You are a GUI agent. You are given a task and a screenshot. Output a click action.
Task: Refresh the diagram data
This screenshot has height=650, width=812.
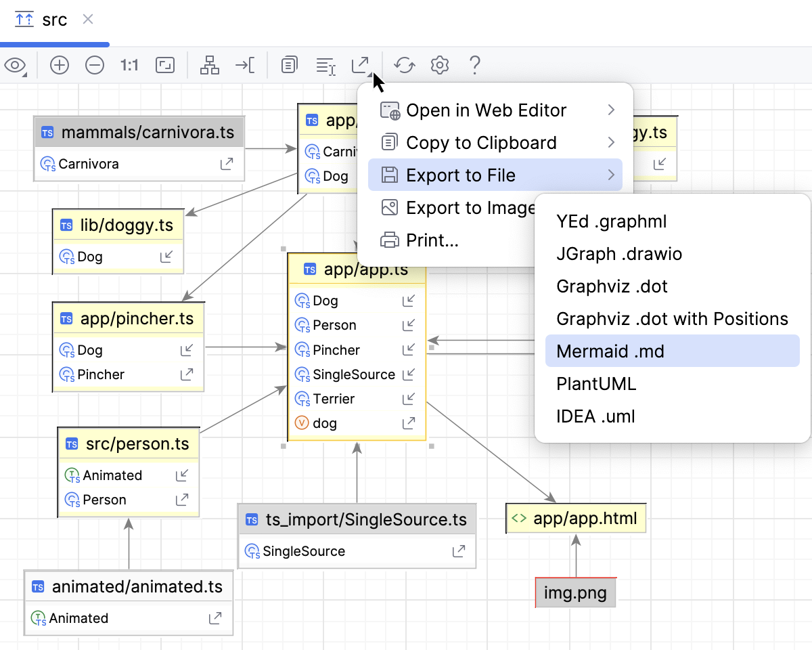tap(405, 66)
